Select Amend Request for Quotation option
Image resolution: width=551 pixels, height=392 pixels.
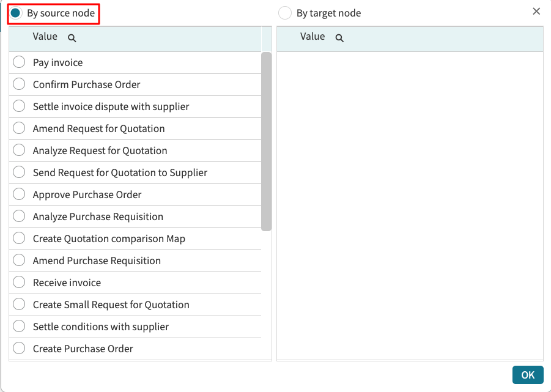click(19, 128)
